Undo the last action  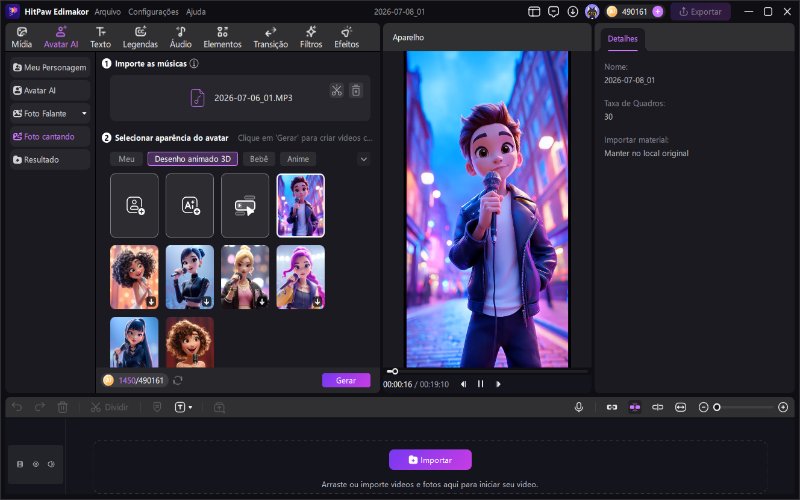(x=17, y=407)
